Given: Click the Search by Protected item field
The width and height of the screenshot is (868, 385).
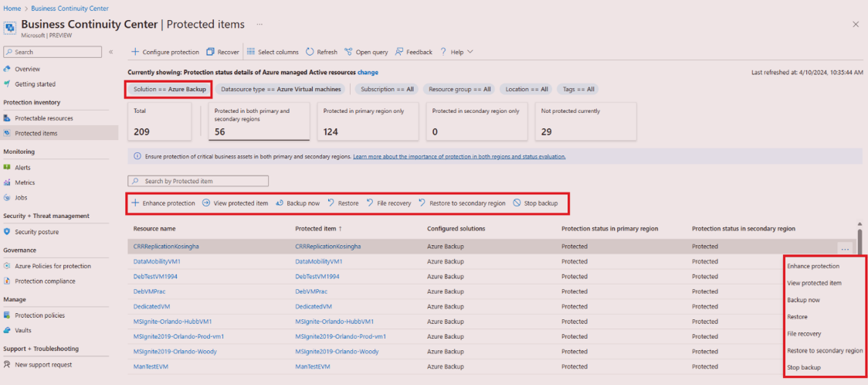Looking at the screenshot, I should (x=198, y=181).
